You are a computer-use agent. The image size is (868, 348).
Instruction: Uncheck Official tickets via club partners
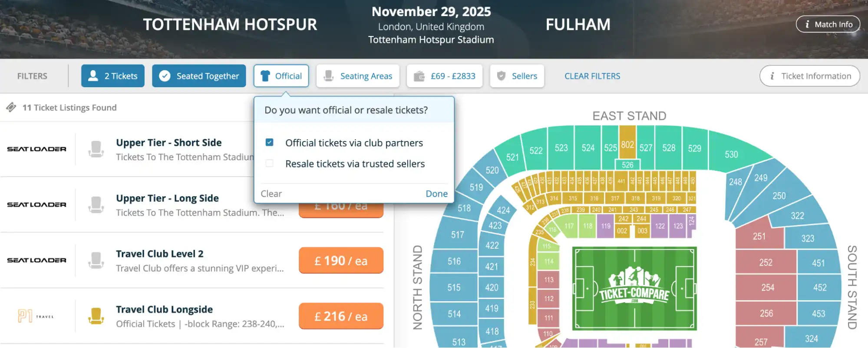(x=270, y=142)
